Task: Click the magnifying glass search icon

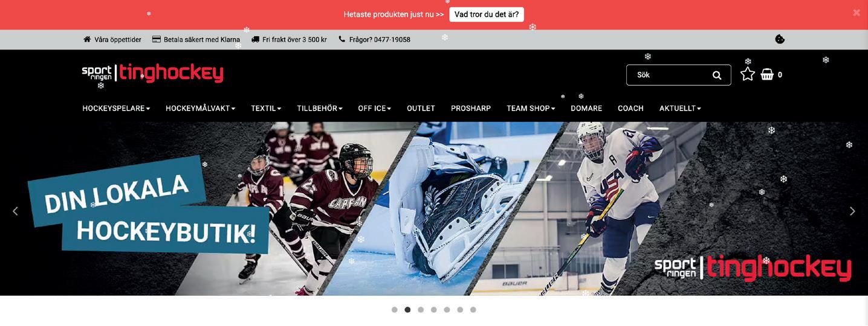Action: [717, 75]
